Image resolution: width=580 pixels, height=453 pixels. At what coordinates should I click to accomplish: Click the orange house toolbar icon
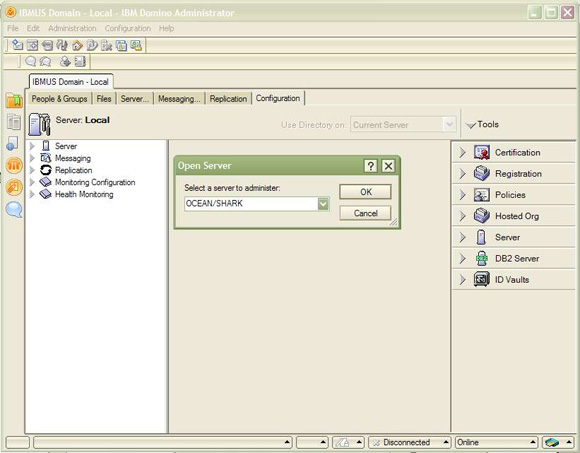pos(77,45)
